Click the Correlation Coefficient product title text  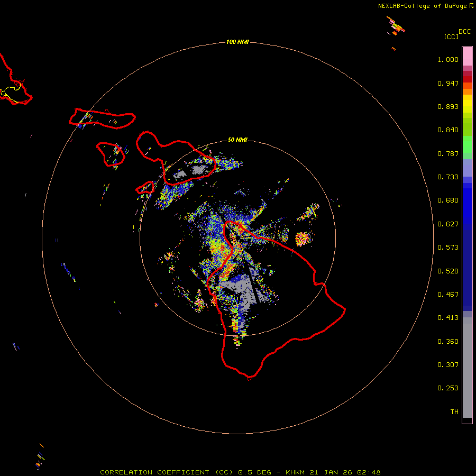coord(240,472)
